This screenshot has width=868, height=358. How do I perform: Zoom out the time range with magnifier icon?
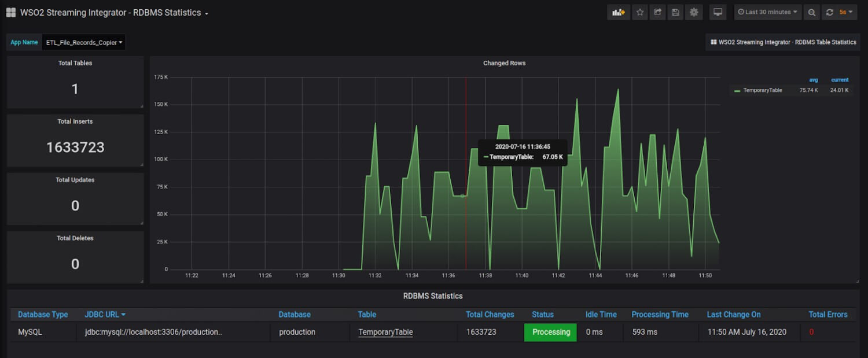coord(811,12)
